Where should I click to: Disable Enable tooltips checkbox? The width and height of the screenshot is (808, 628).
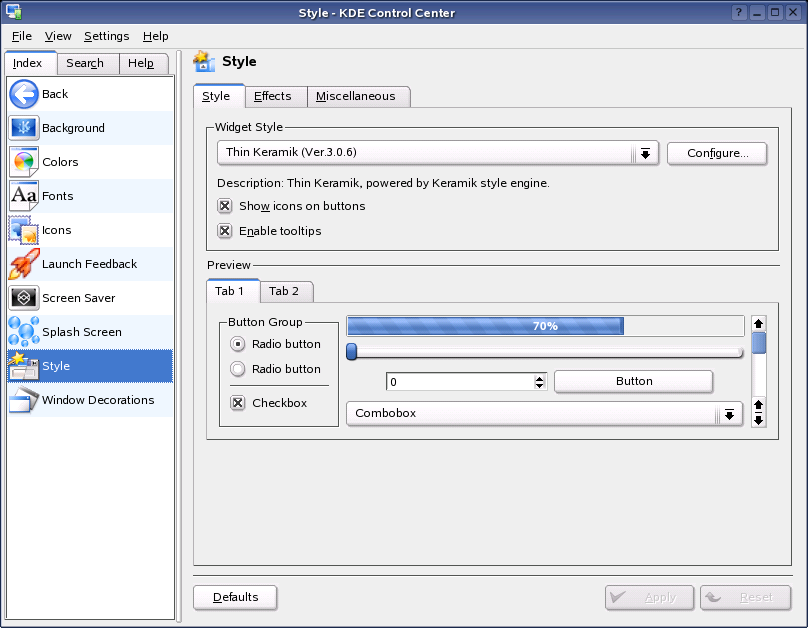(x=225, y=230)
